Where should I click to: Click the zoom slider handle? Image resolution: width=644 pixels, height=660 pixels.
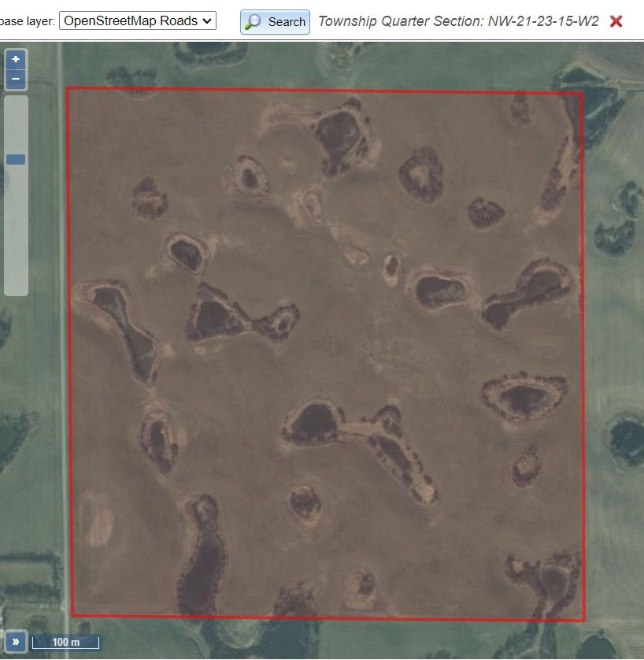16,160
